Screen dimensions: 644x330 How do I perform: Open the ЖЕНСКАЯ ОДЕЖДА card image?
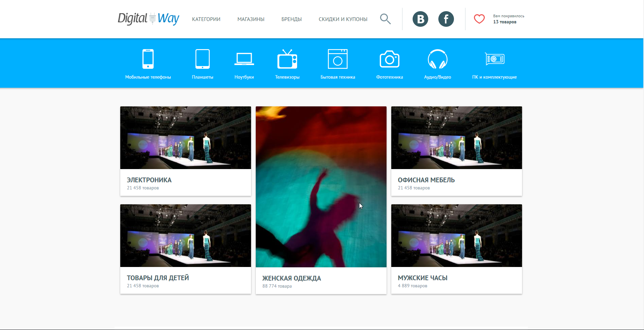[x=321, y=187]
